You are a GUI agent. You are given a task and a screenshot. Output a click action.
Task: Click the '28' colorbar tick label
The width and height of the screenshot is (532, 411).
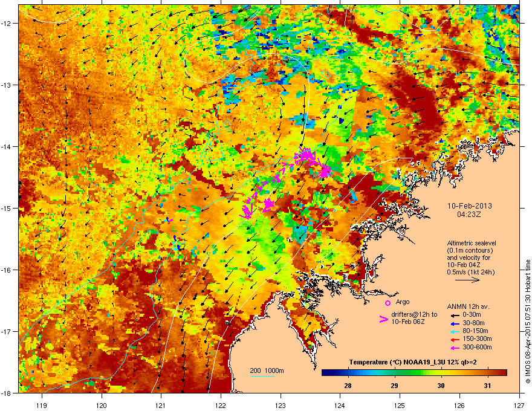point(348,386)
